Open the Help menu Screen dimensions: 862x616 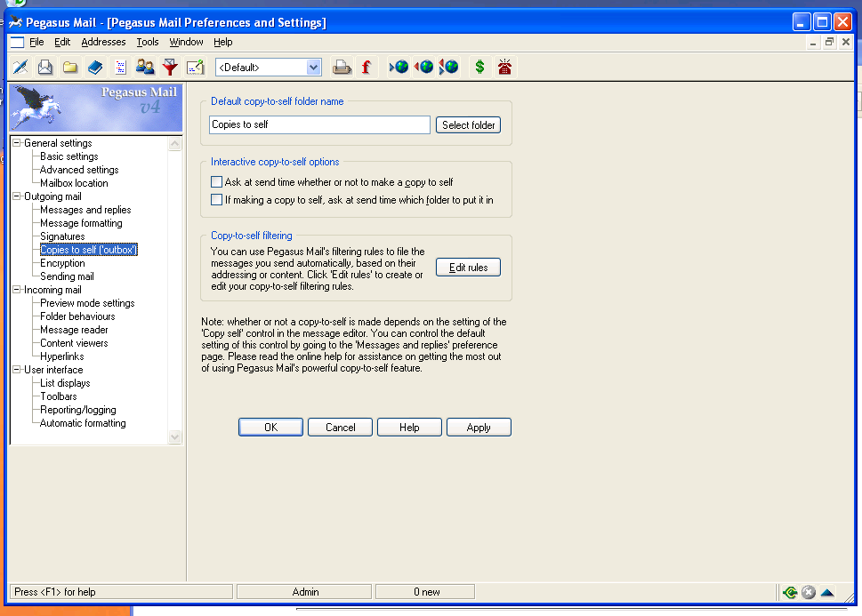tap(222, 42)
